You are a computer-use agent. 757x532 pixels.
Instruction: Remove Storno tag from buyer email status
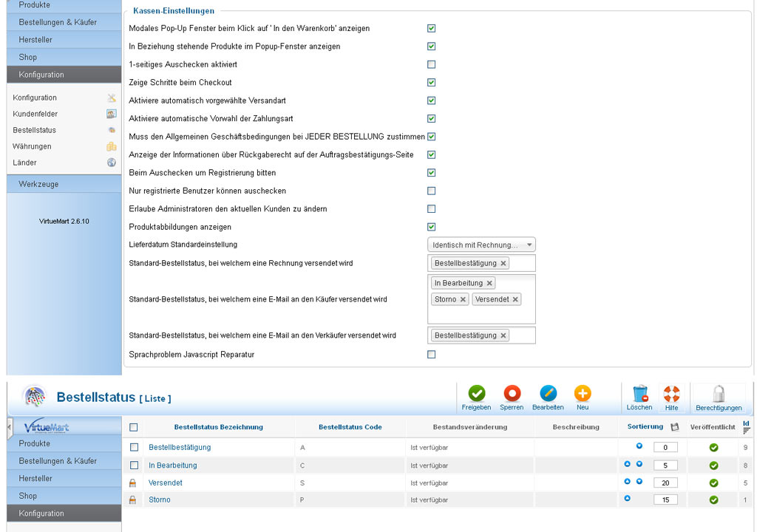pos(463,299)
